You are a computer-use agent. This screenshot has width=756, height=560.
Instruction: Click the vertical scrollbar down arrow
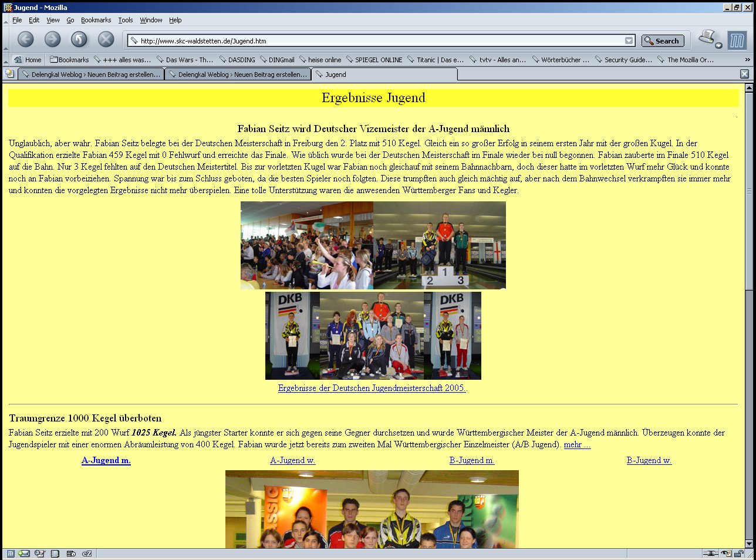749,544
